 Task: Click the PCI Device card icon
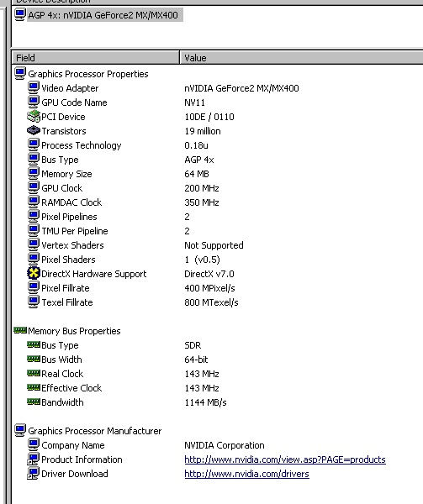[x=34, y=117]
